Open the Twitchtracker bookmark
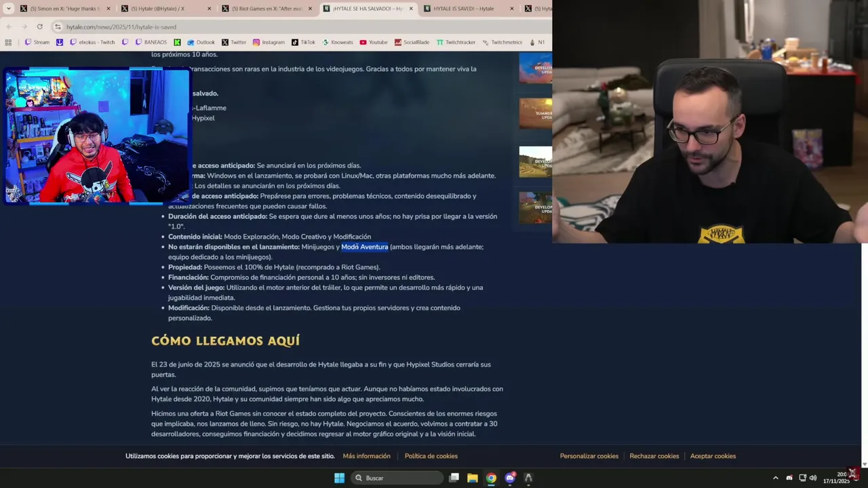This screenshot has width=868, height=488. 456,42
